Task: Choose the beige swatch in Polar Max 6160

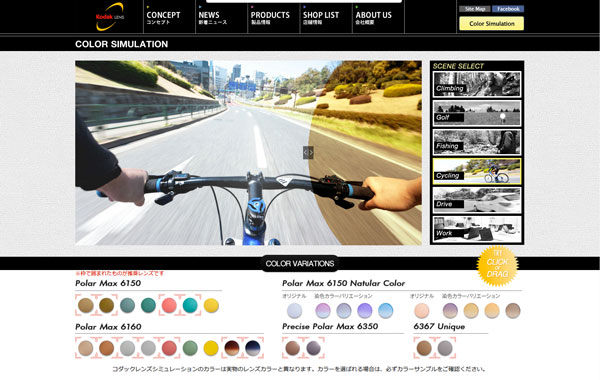Action: tap(86, 348)
